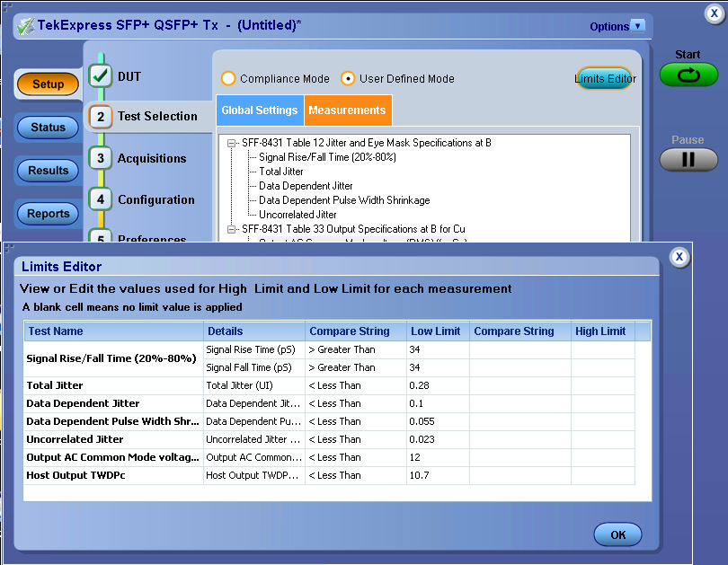Switch to the Global Settings tab
Image resolution: width=728 pixels, height=565 pixels.
click(259, 110)
